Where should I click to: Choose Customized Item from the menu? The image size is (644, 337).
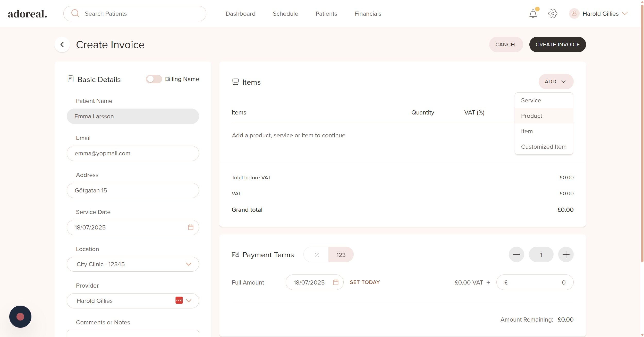pos(544,147)
